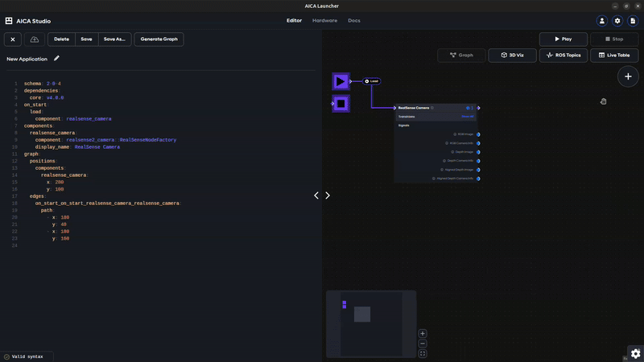The height and width of the screenshot is (362, 644).
Task: Switch to 3D Viz view
Action: point(512,55)
